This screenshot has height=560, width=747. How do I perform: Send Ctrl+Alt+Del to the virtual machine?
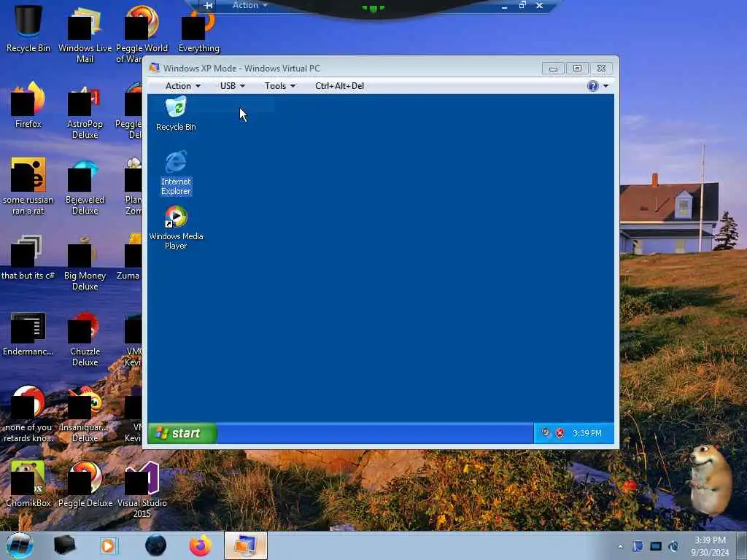(x=339, y=86)
